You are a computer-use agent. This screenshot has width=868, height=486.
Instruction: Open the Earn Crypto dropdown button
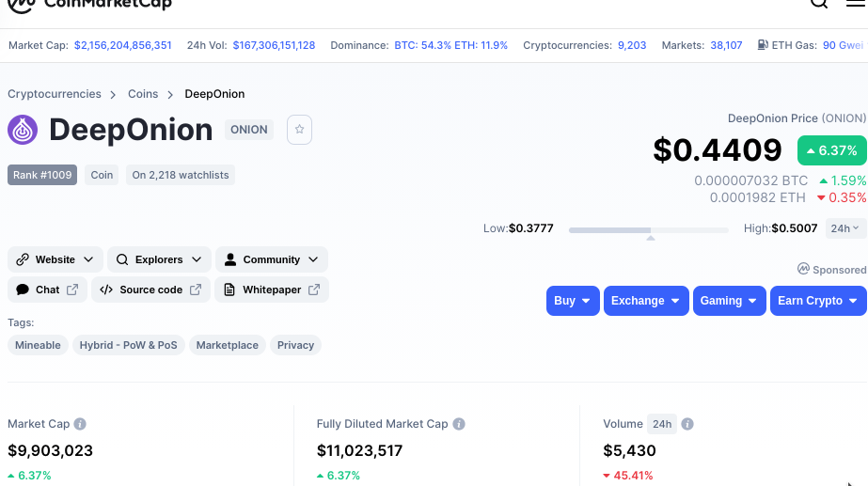(818, 301)
